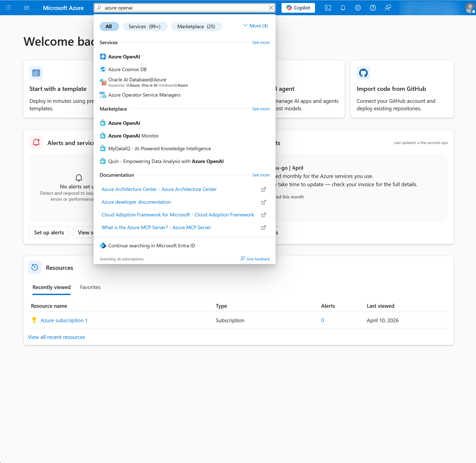
Task: Click the alerts count 0 for subscription
Action: (x=322, y=320)
